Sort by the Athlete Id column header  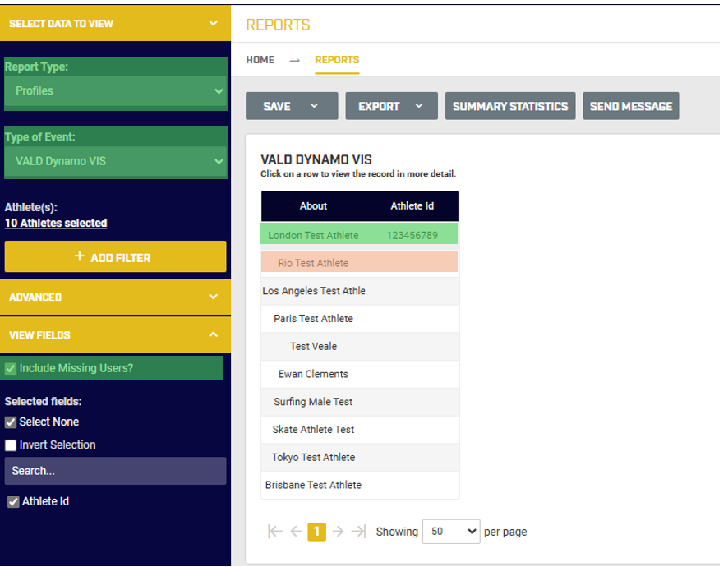click(x=412, y=205)
